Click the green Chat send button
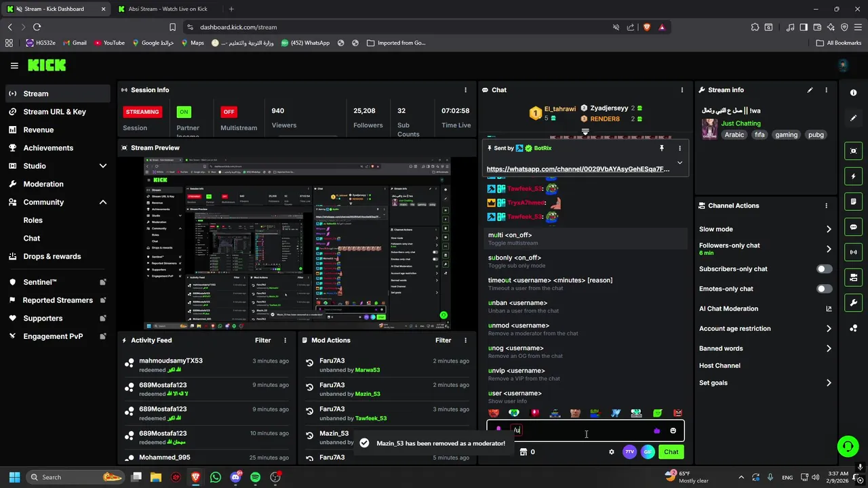 click(x=671, y=452)
